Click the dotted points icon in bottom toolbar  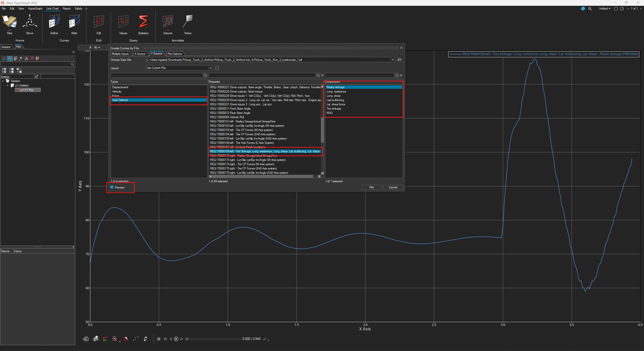click(136, 339)
